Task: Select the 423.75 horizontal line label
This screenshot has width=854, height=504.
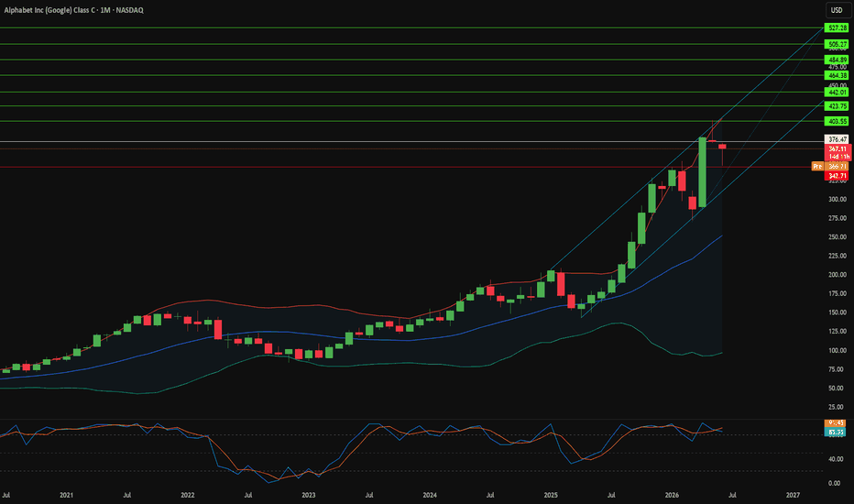Action: pyautogui.click(x=838, y=106)
